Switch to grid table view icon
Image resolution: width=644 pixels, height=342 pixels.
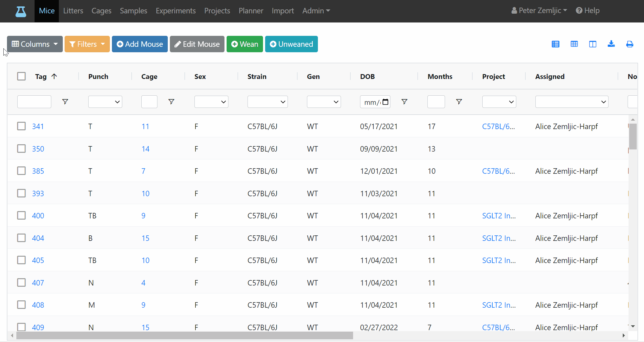pyautogui.click(x=574, y=44)
